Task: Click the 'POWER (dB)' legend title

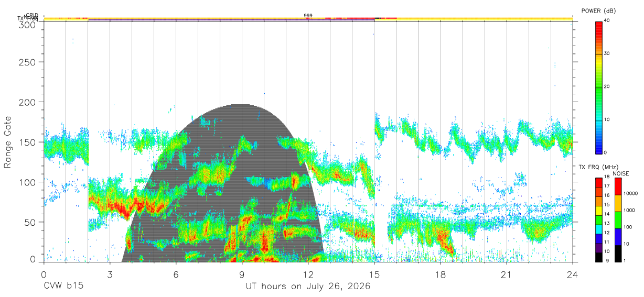Action: [599, 10]
